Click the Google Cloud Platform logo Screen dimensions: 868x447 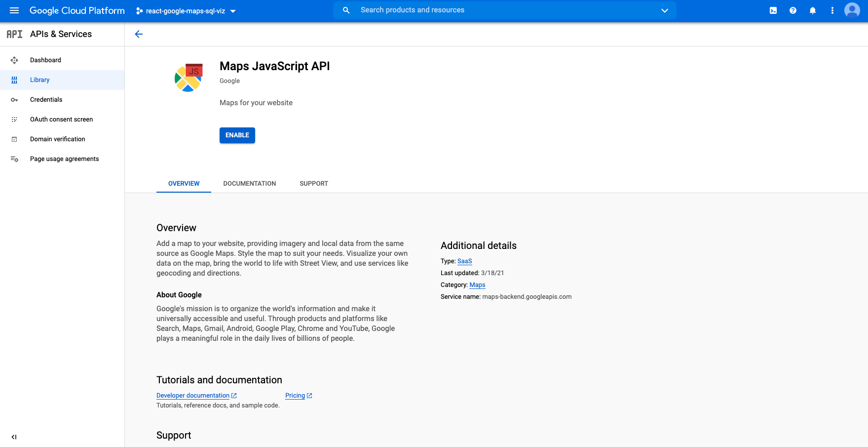click(77, 10)
